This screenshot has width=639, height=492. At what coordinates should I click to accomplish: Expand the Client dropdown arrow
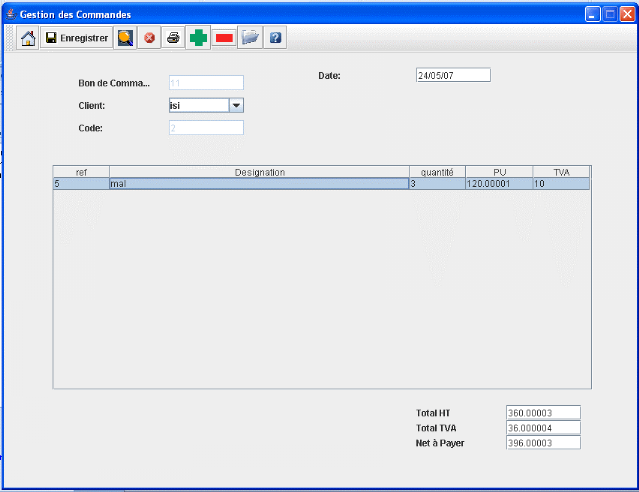[236, 105]
